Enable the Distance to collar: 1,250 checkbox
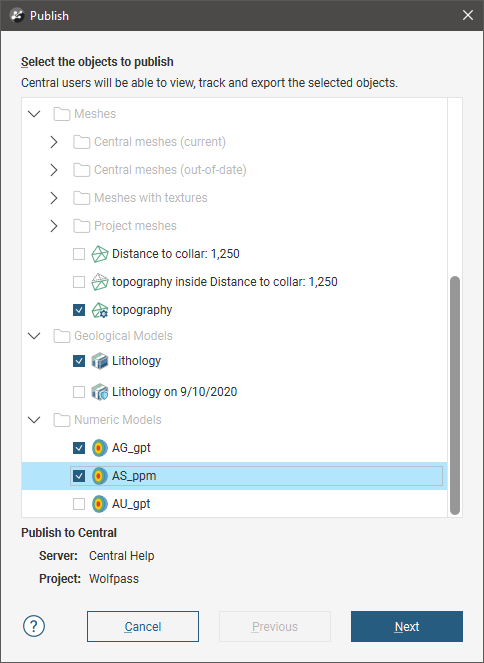Viewport: 484px width, 663px height. [79, 254]
